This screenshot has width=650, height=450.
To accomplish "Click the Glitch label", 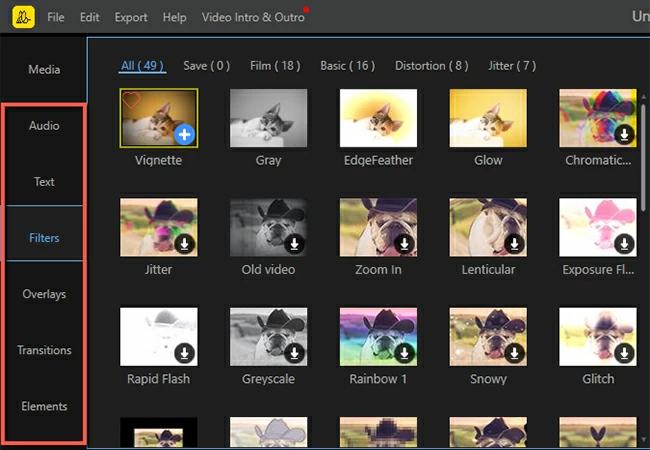I will coord(598,379).
